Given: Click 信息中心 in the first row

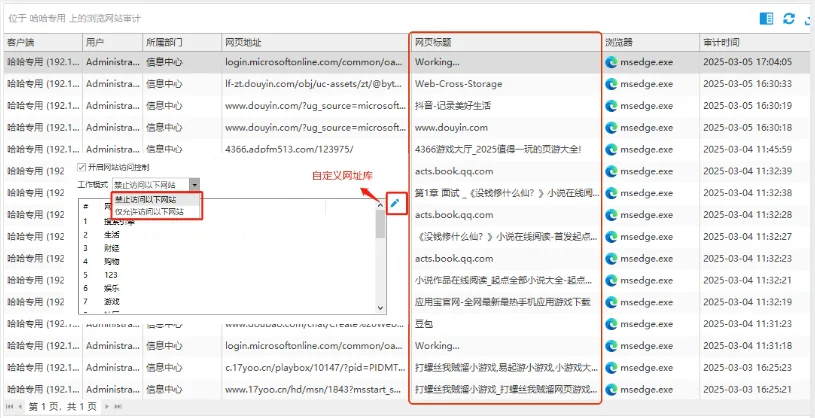Looking at the screenshot, I should 164,62.
